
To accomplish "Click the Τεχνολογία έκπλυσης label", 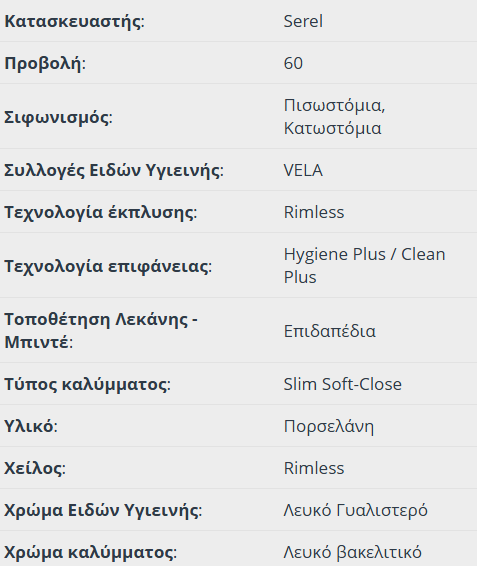I will click(100, 212).
